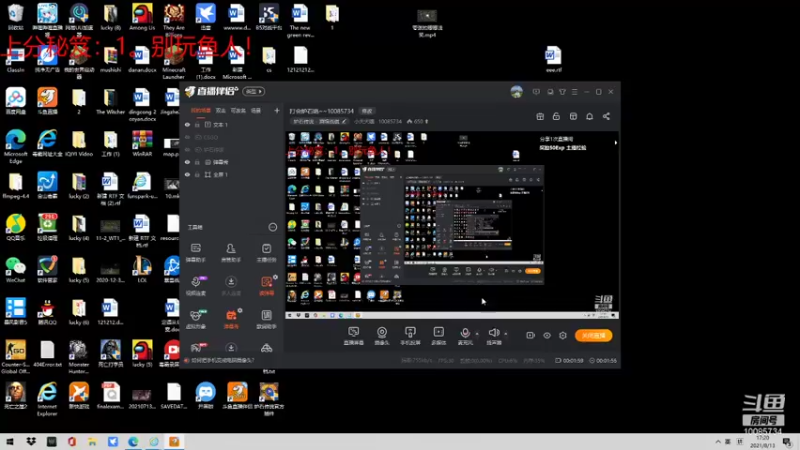The height and width of the screenshot is (450, 800).
Task: Show the greyed layer below CSGO
Action: pos(187,149)
